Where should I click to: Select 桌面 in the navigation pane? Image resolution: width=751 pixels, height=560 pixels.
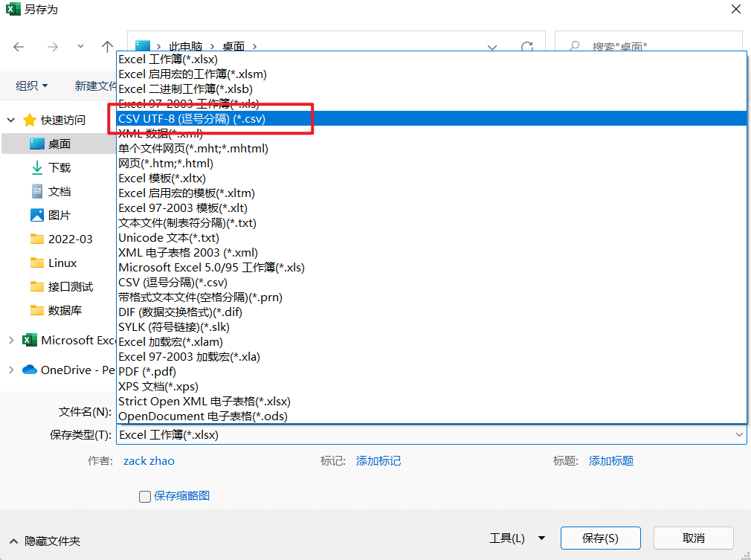[x=59, y=144]
